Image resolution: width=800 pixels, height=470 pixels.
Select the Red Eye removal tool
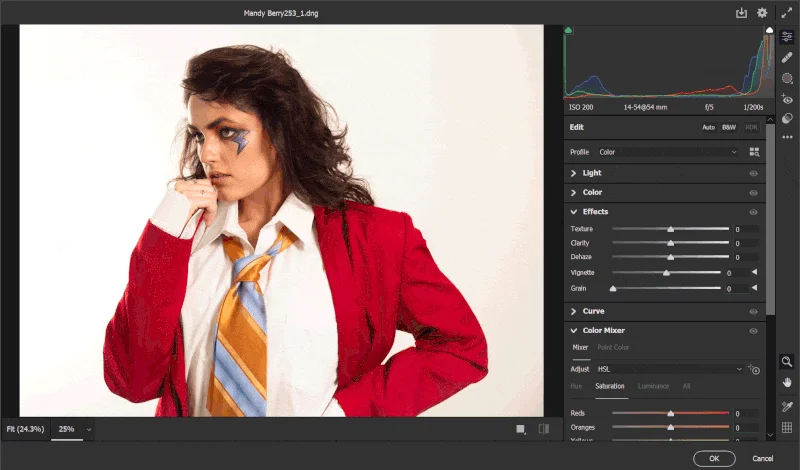pyautogui.click(x=787, y=98)
